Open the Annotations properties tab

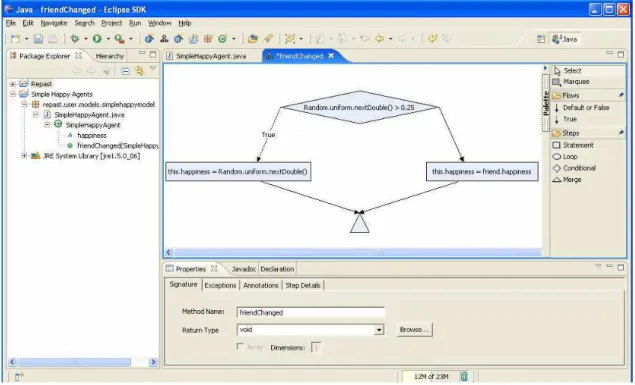point(261,285)
